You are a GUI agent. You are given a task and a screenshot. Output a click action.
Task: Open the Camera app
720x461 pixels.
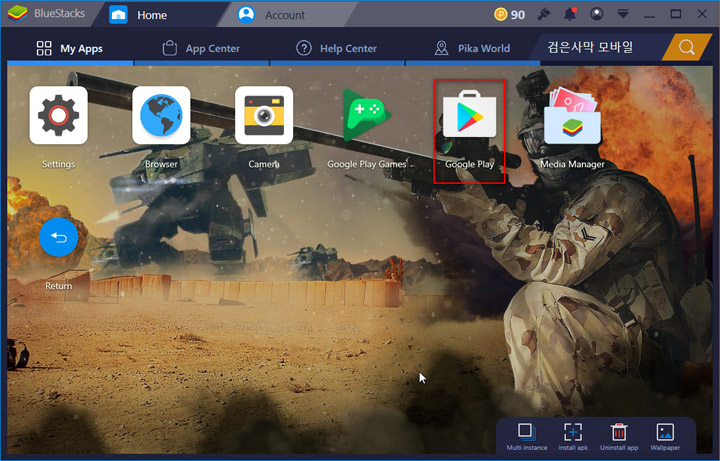pos(264,115)
